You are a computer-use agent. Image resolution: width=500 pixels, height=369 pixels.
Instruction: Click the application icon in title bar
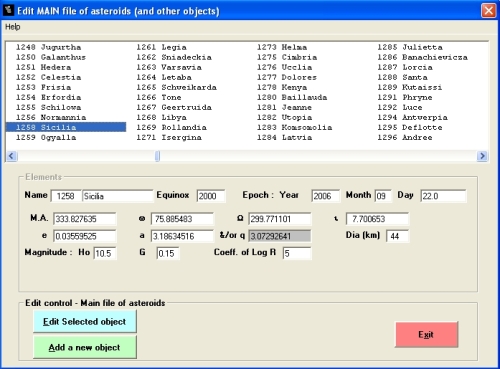(8, 10)
